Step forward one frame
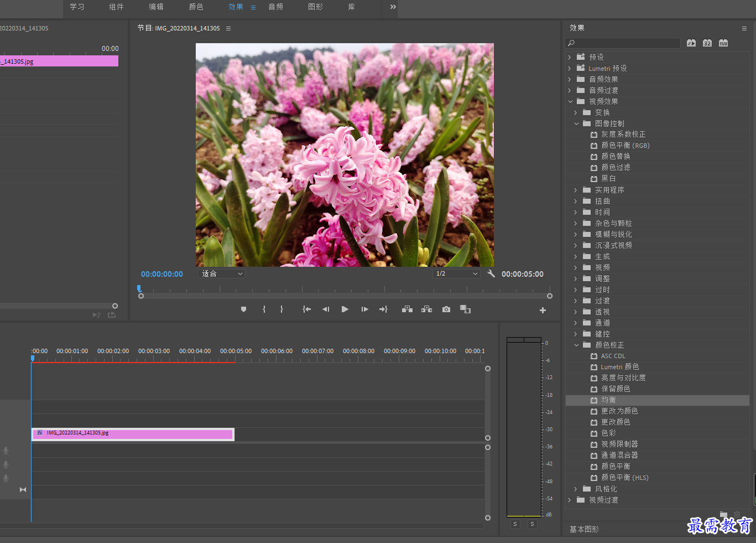 pyautogui.click(x=364, y=309)
